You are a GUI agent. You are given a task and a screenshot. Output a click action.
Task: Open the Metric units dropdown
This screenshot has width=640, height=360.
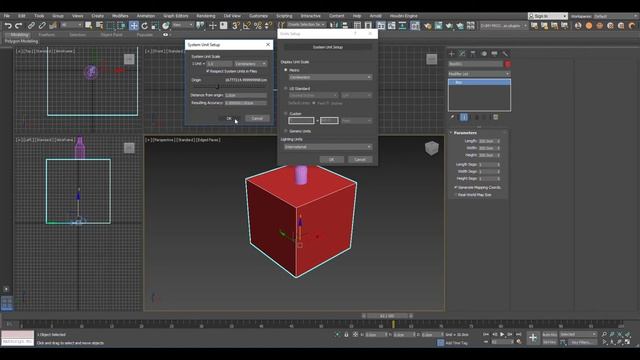tap(330, 77)
